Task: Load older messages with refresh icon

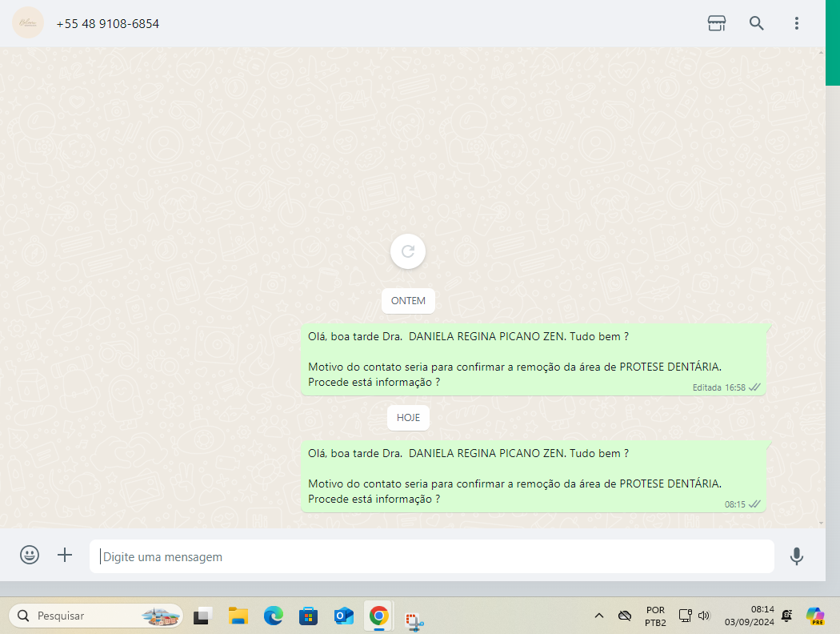Action: [408, 251]
